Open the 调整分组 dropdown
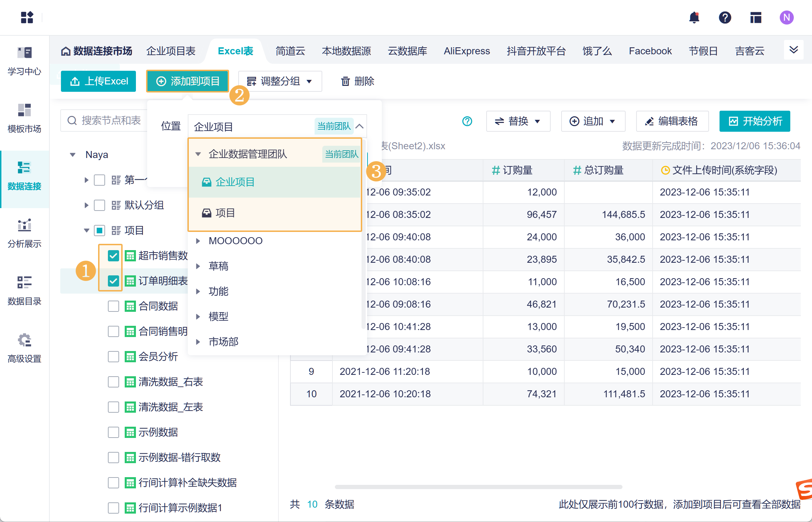Viewport: 812px width, 522px height. point(280,81)
